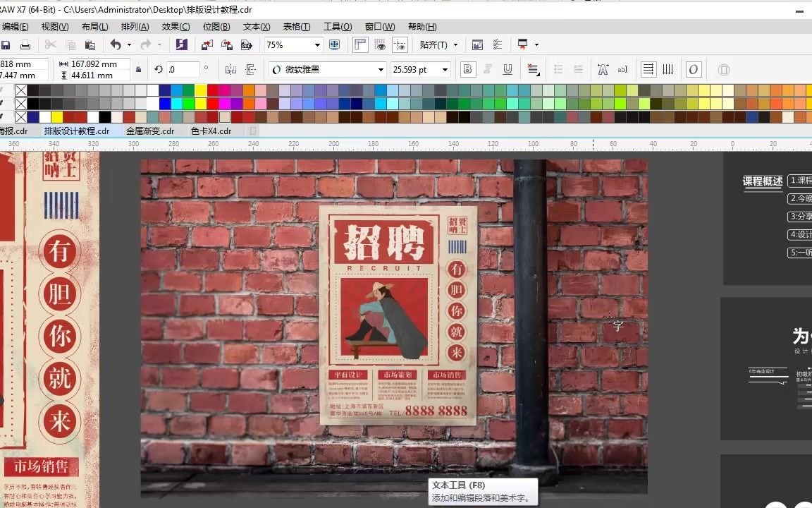Click the Publish to PDF icon
The height and width of the screenshot is (508, 812).
tap(246, 44)
